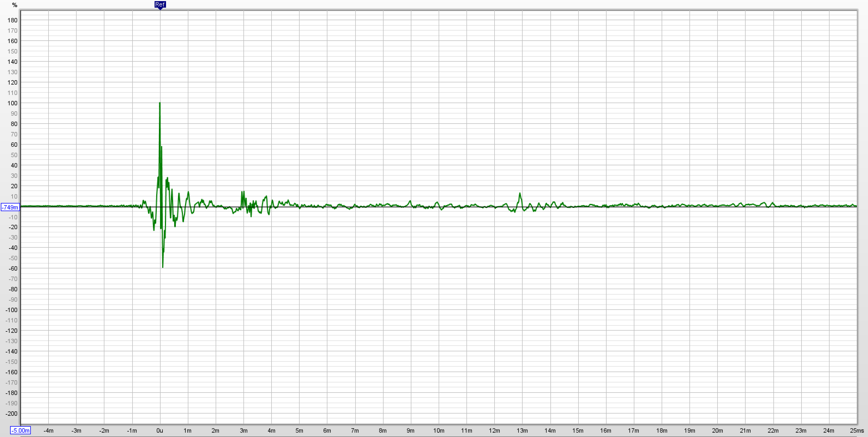Click the 100 label on vertical axis
868x437 pixels.
pos(13,103)
